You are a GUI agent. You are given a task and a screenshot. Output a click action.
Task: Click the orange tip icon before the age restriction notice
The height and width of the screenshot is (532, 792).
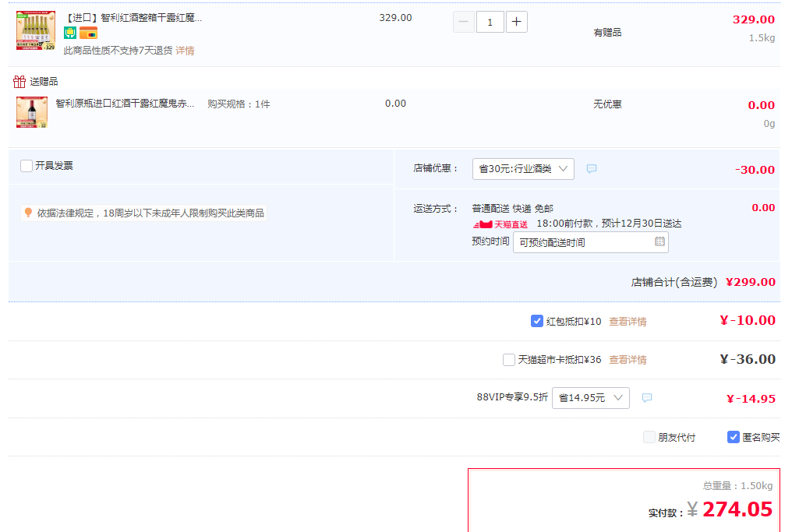(x=28, y=213)
